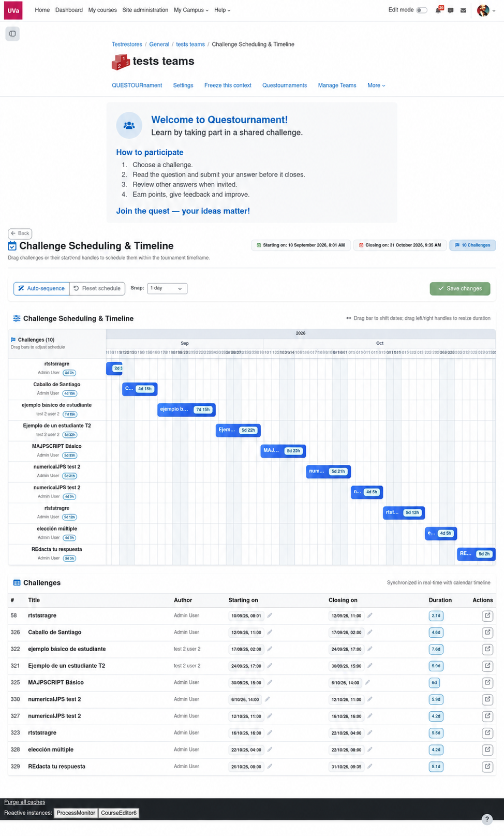Click starting date 10/09/26, 08:01 field
Screen dimensions: 504x836
(246, 615)
